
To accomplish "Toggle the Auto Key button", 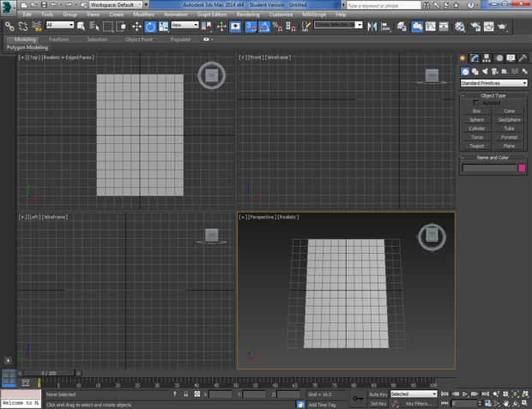I will click(378, 394).
